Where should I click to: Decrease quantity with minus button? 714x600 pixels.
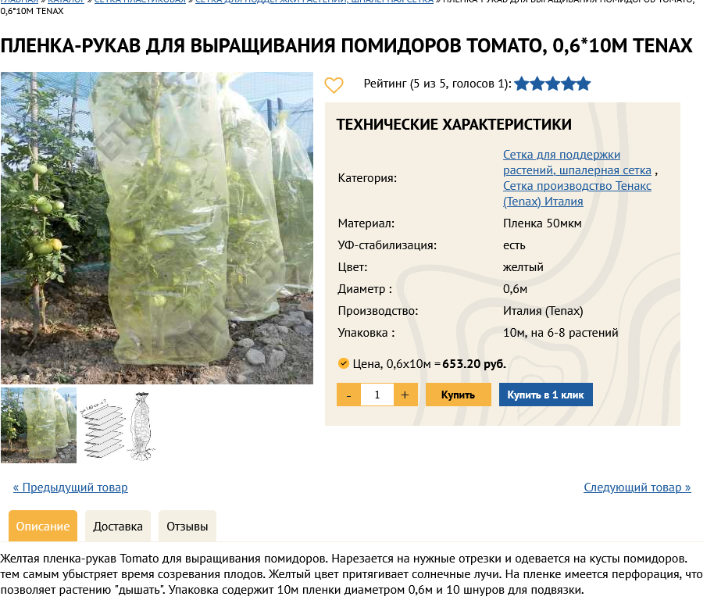point(349,395)
